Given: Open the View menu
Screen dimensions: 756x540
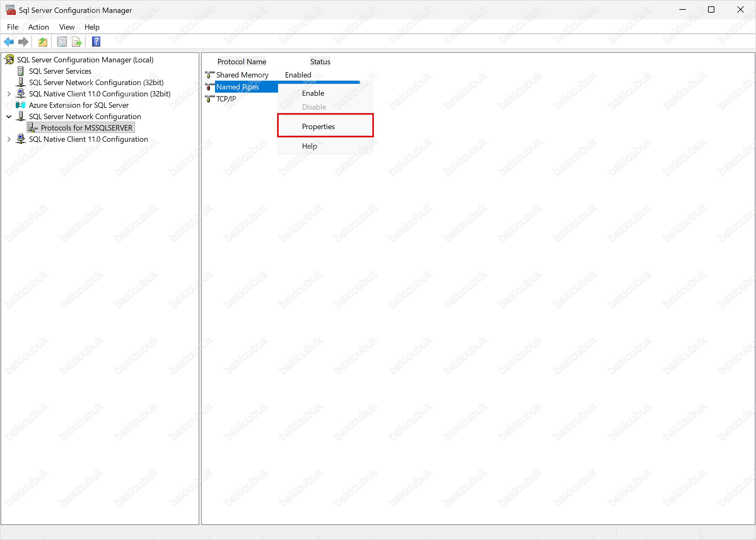Looking at the screenshot, I should [67, 27].
